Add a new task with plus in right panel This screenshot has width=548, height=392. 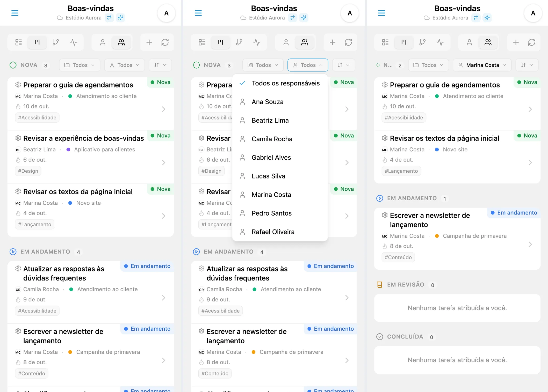coord(516,42)
